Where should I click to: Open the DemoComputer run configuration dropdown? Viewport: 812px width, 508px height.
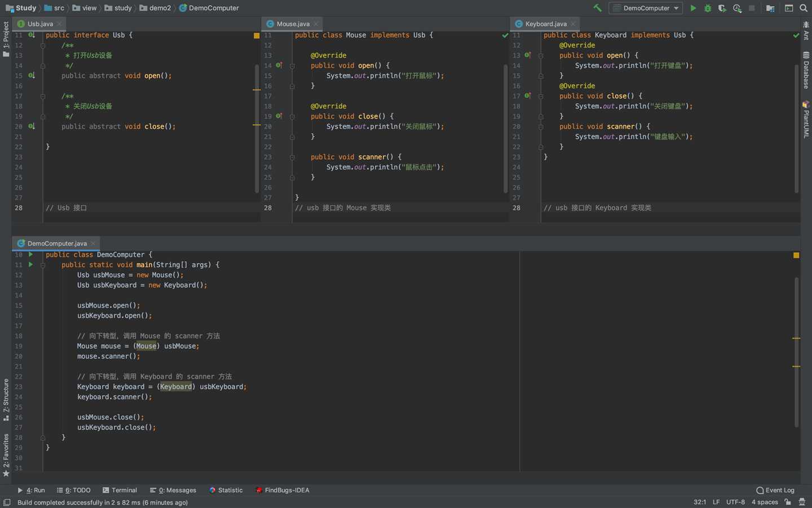[x=646, y=8]
